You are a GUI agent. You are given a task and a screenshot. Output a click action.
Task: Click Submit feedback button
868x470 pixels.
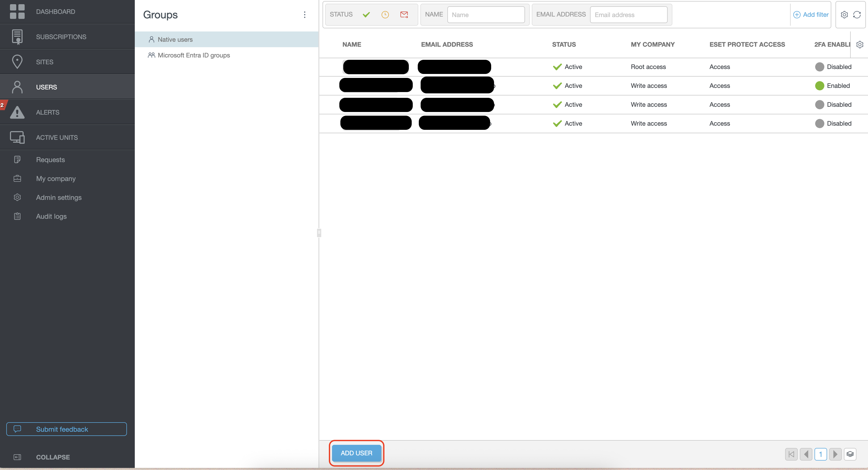66,429
